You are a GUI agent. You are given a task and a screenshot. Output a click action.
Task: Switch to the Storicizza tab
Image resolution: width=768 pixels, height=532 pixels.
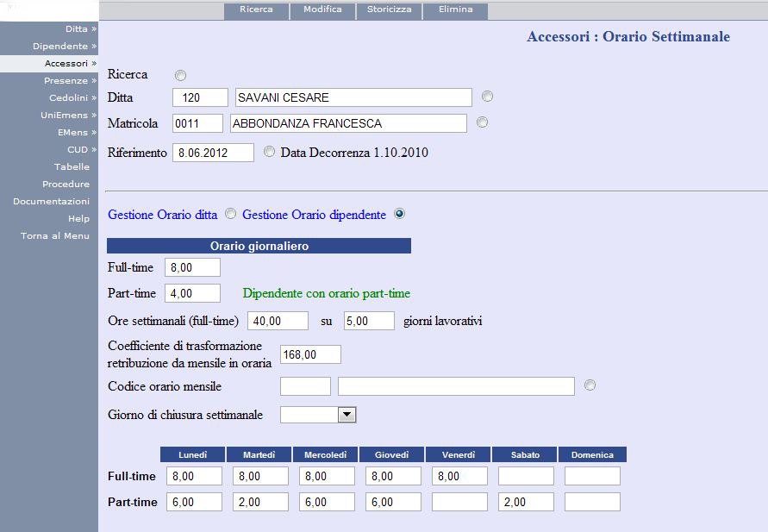389,10
